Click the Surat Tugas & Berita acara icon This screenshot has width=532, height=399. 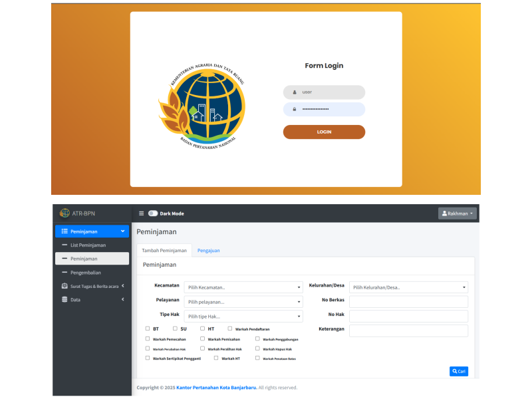(65, 286)
